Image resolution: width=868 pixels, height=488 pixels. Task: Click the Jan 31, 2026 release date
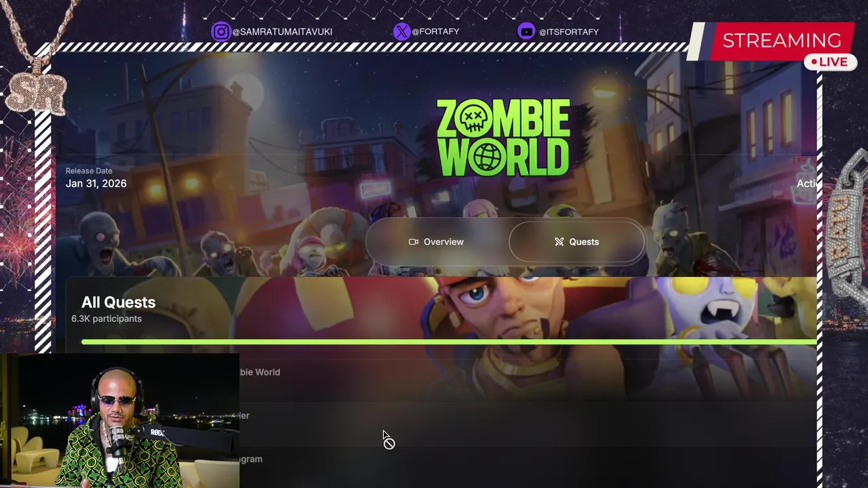(x=96, y=184)
